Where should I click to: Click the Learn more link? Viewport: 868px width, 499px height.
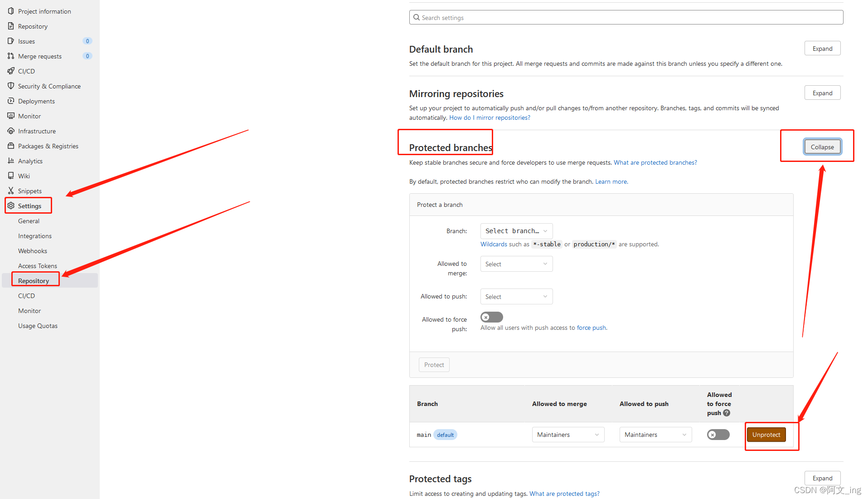[x=611, y=181]
